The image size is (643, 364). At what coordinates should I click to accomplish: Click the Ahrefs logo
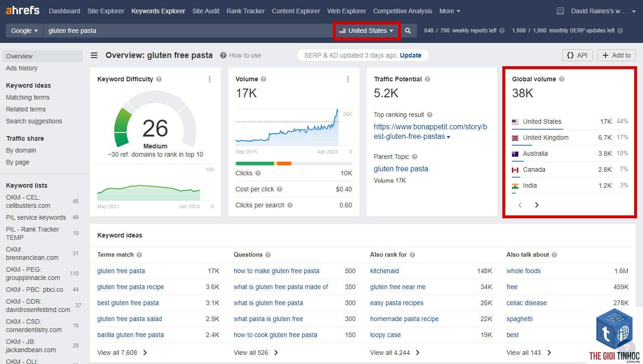click(22, 10)
